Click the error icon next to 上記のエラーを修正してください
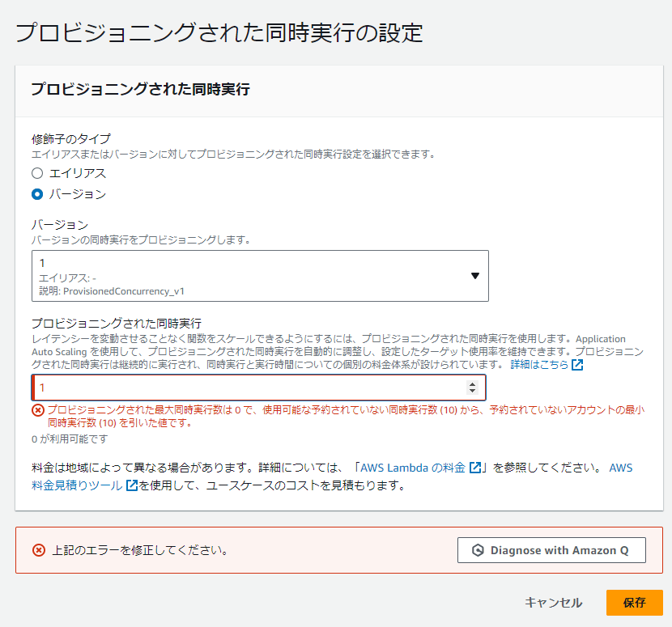Viewport: 672px width, 627px height. point(39,550)
